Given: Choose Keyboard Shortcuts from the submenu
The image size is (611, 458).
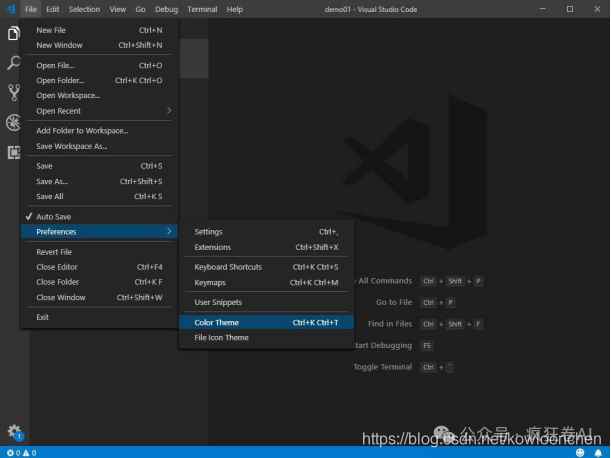Looking at the screenshot, I should 228,267.
